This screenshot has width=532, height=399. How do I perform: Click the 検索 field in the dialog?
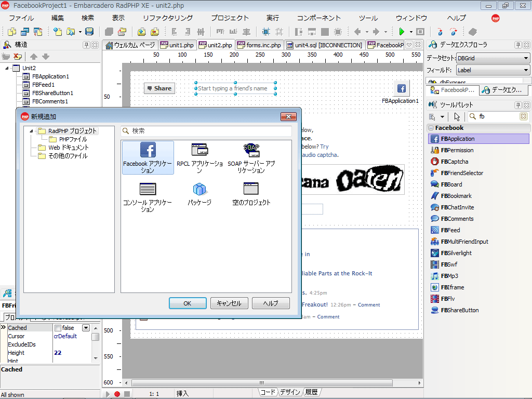coord(206,131)
